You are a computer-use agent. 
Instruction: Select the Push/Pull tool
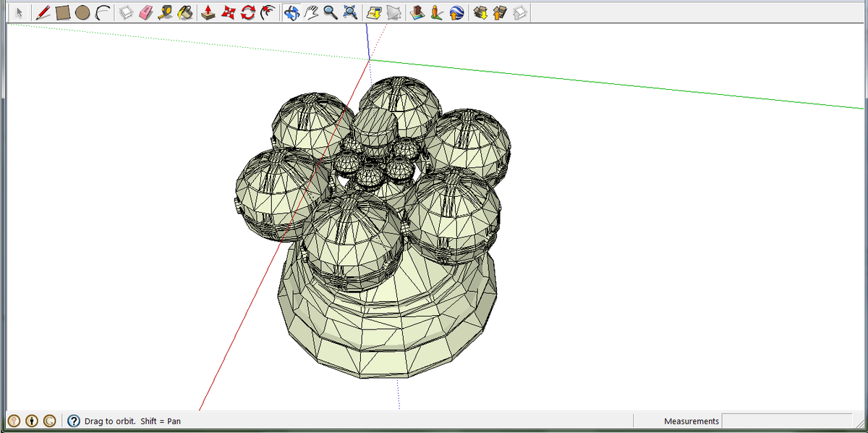(208, 12)
